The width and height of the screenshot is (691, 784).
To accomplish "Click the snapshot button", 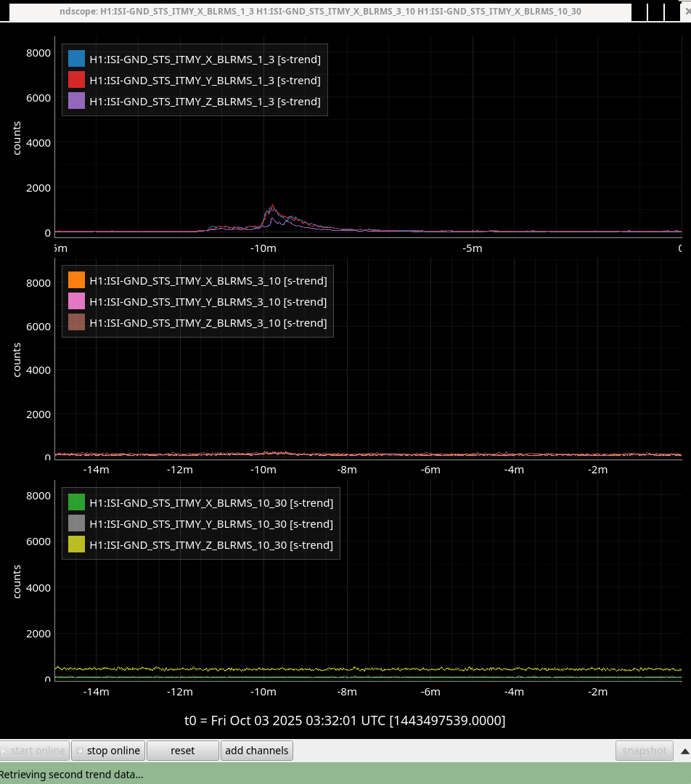I will (x=644, y=751).
